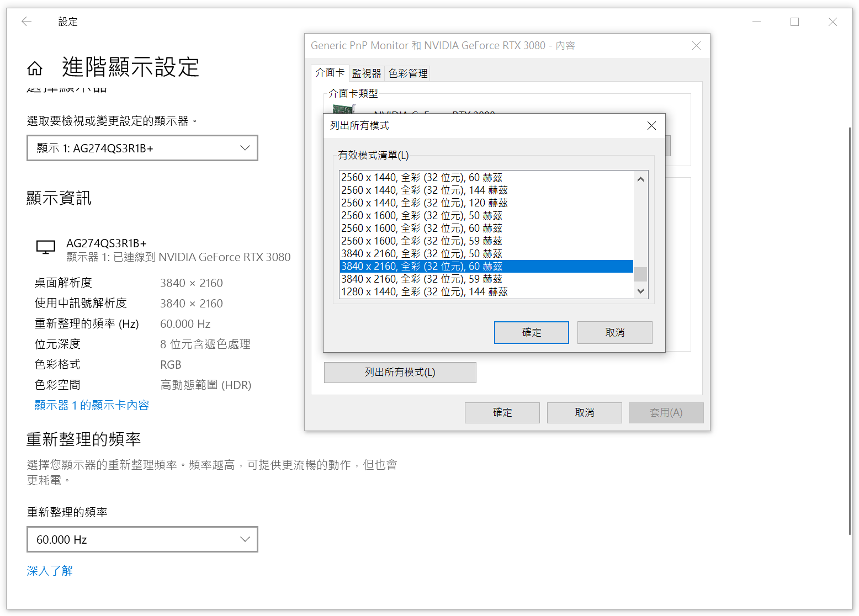The image size is (859, 616).
Task: Close the Generic PnP Monitor properties window
Action: [696, 46]
